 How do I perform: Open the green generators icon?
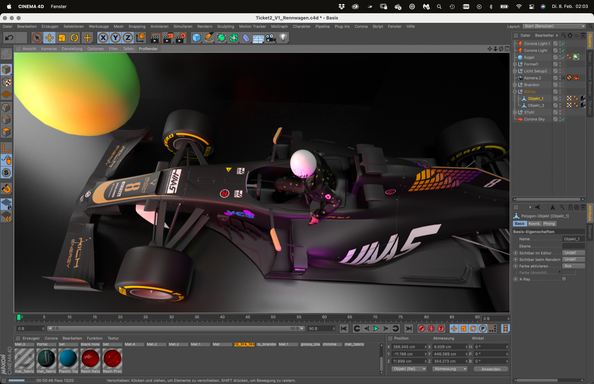pyautogui.click(x=221, y=37)
